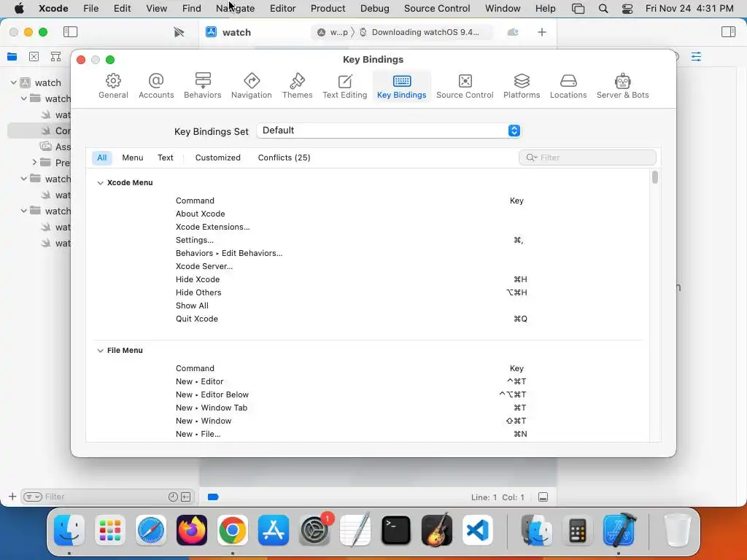The image size is (747, 560).
Task: Filter key bindings by Menu
Action: [x=133, y=157]
